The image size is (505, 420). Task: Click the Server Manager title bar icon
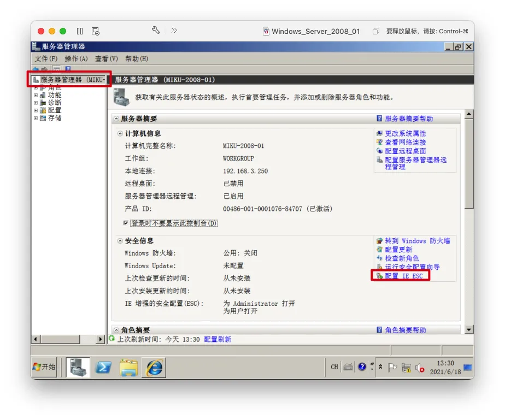(36, 46)
